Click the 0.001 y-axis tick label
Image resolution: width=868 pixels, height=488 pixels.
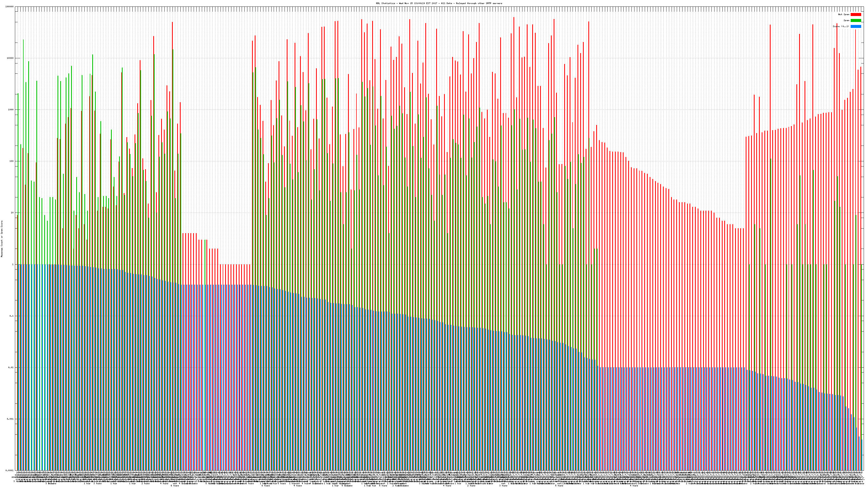click(x=11, y=419)
